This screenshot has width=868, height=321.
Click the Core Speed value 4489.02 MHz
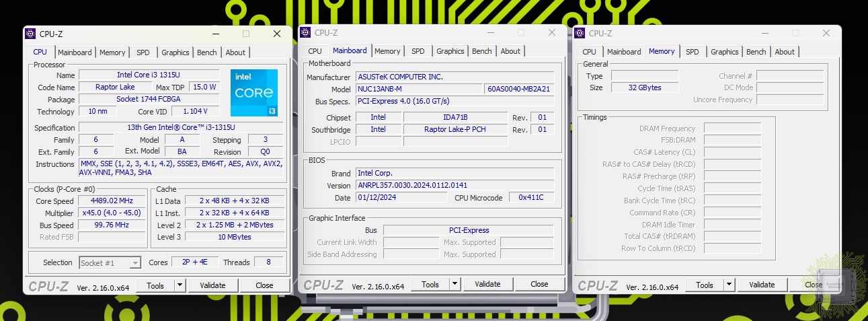click(x=112, y=201)
